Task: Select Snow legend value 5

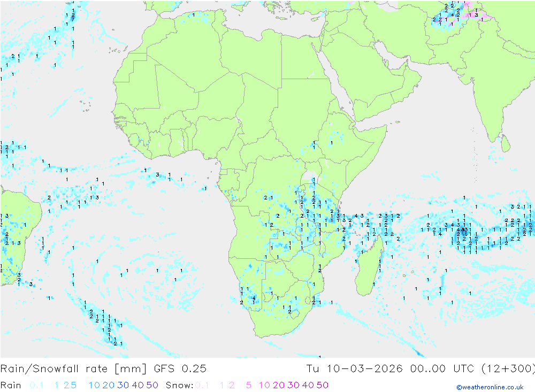Action: tap(249, 385)
